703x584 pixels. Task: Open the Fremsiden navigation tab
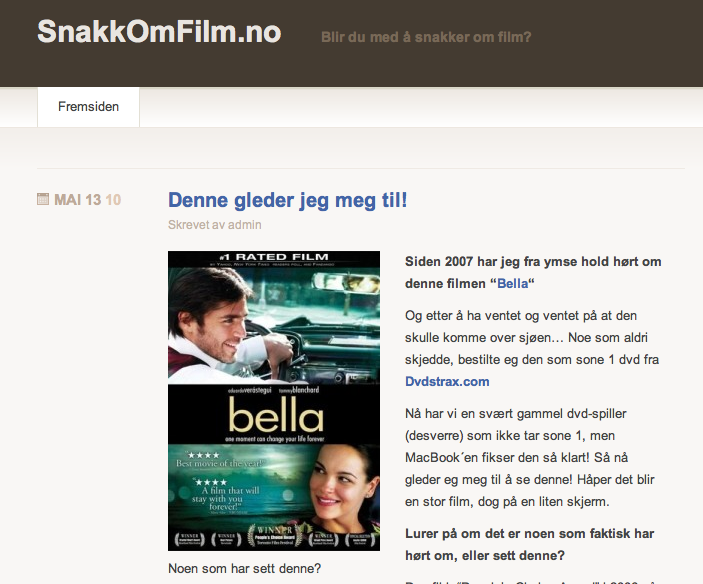(x=88, y=107)
